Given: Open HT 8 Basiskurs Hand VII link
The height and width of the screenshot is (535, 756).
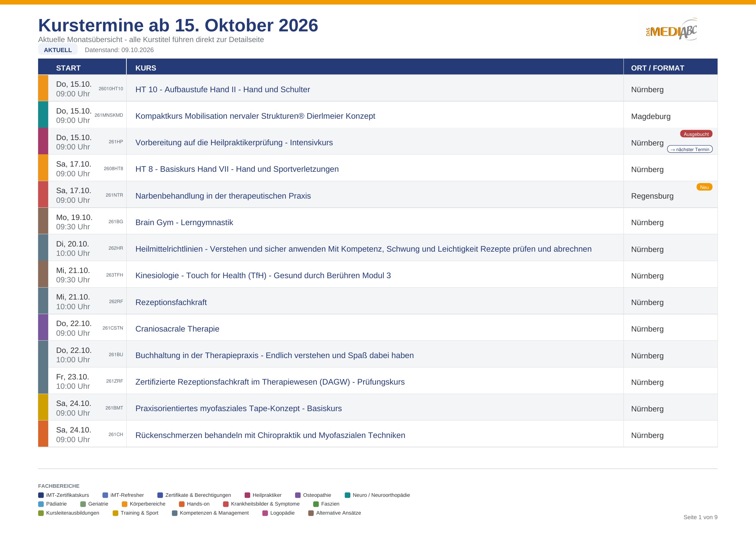Looking at the screenshot, I should (x=237, y=169).
